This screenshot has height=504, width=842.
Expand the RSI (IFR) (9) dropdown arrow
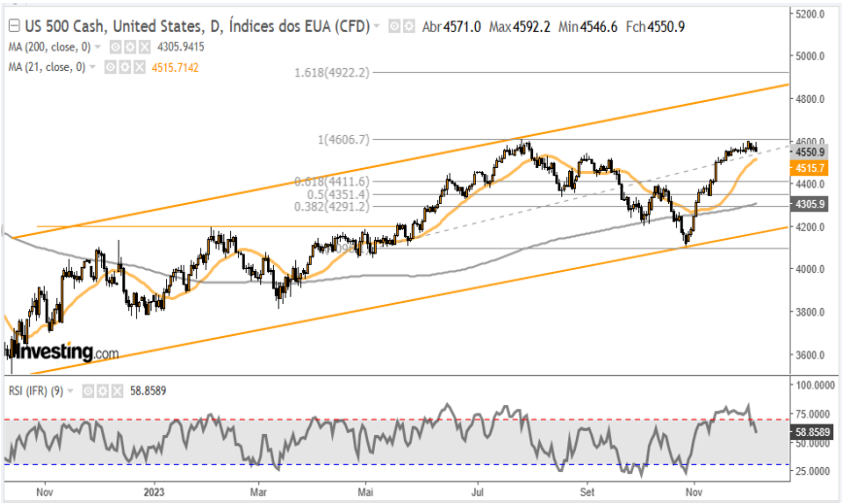click(x=70, y=391)
